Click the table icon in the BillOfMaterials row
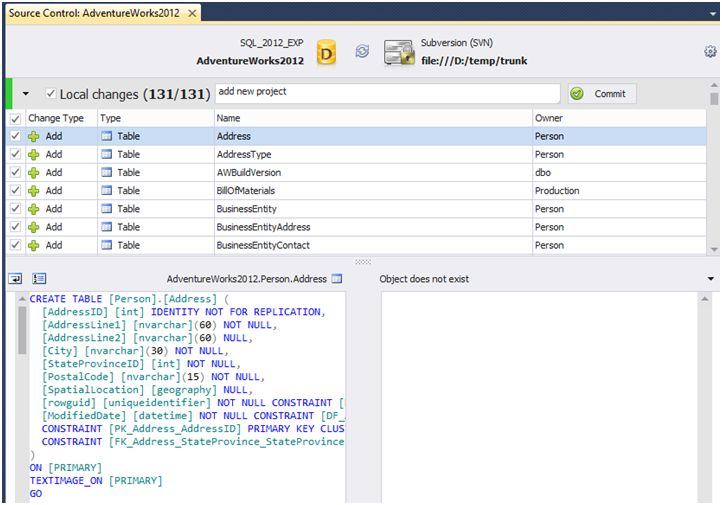The width and height of the screenshot is (722, 505). click(106, 191)
